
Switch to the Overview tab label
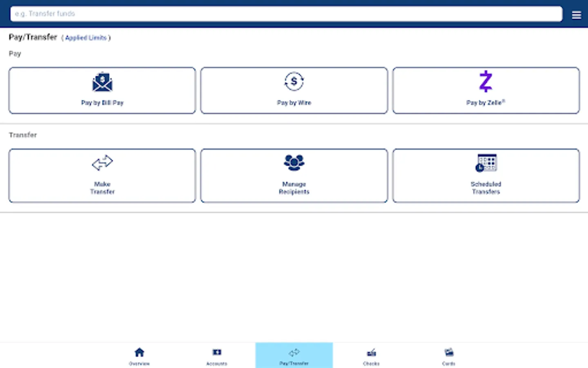pyautogui.click(x=139, y=364)
